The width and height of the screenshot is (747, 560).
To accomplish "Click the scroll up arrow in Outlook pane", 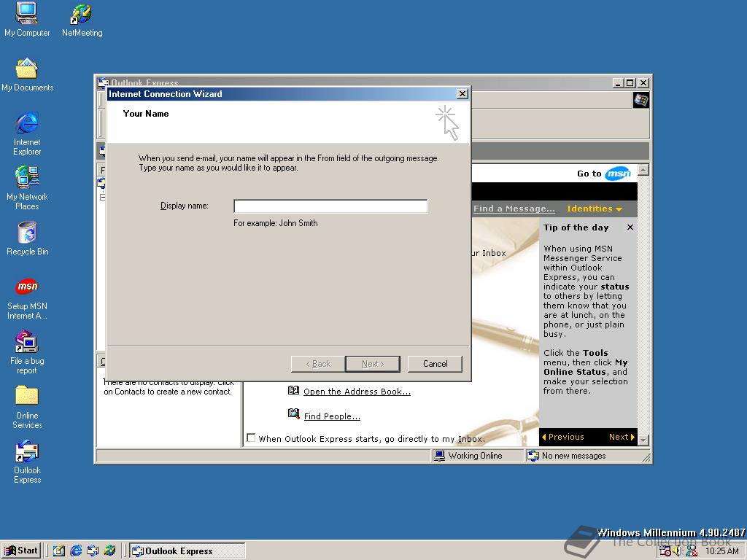I will tap(643, 170).
